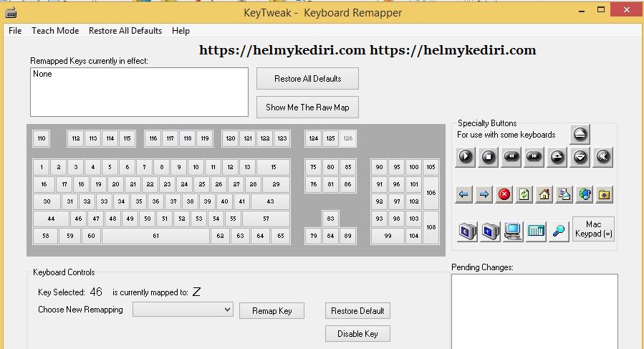Select key 124 in top row
Image resolution: width=644 pixels, height=349 pixels.
[314, 138]
